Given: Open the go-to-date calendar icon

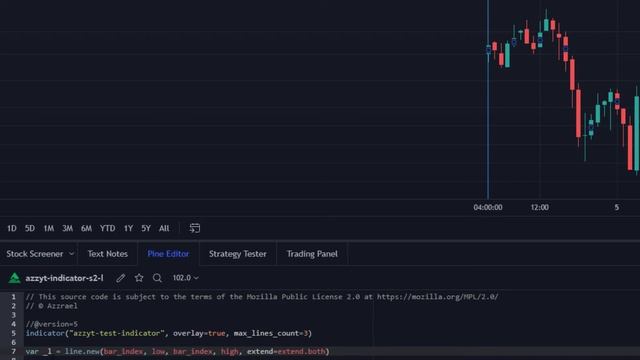Looking at the screenshot, I should click(x=195, y=228).
